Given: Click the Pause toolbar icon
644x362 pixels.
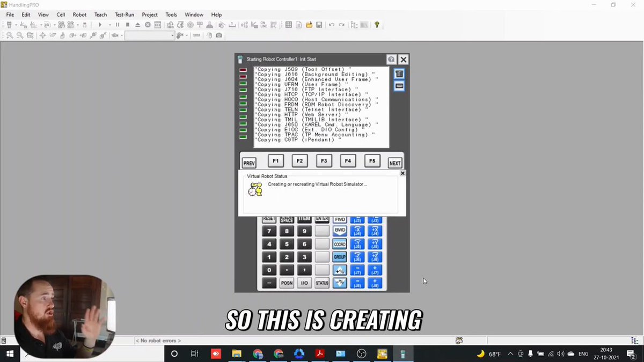Looking at the screenshot, I should click(118, 25).
